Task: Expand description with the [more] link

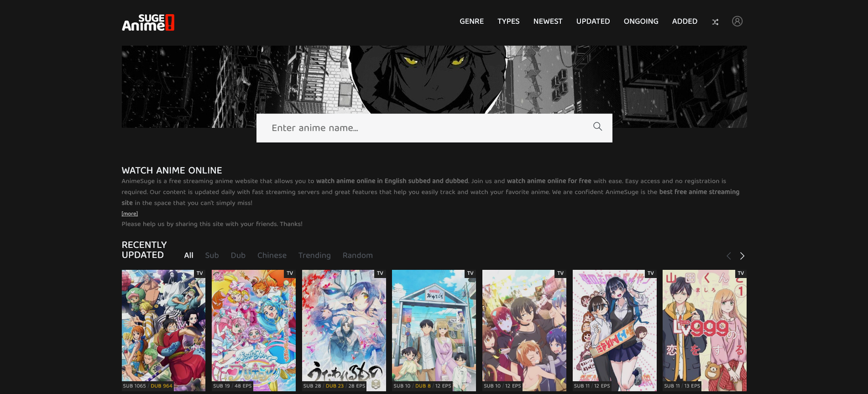Action: click(x=130, y=214)
